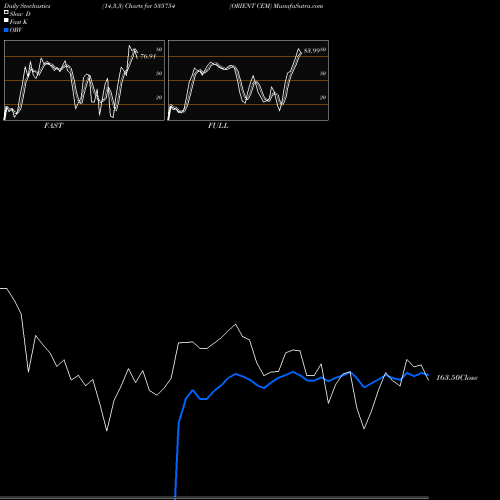Click the 'OBV' legend label
Viewport: 500px width, 500px height.
(x=16, y=30)
